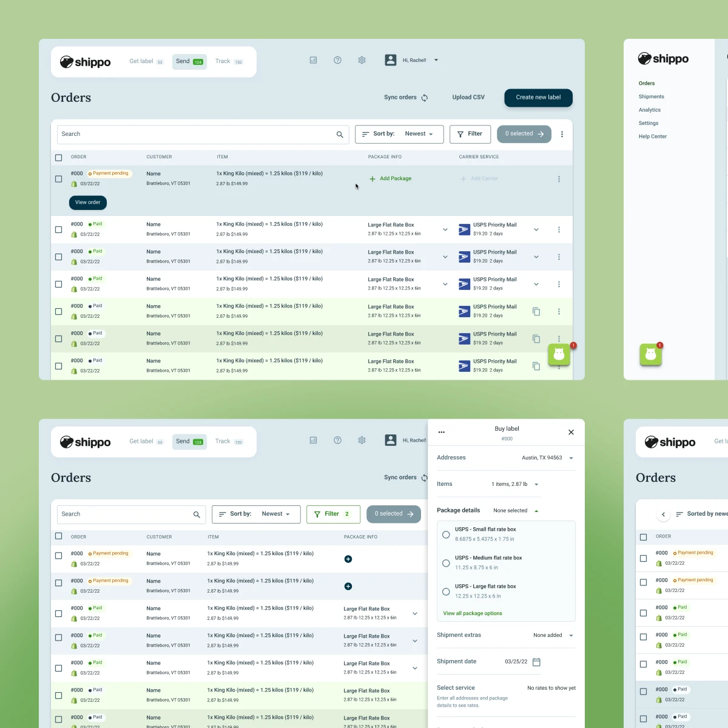Open help question-mark icon in top-left Orders header
728x728 pixels.
coord(337,60)
